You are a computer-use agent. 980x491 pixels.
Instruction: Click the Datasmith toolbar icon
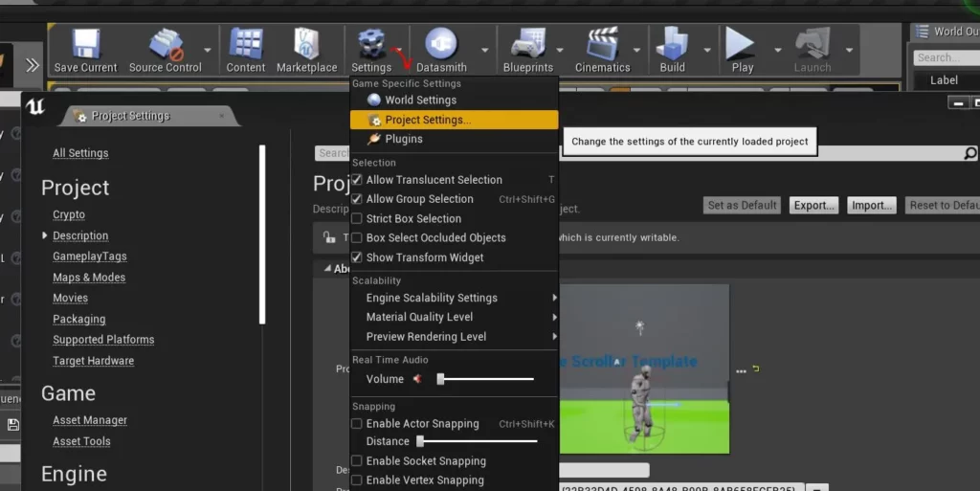tap(441, 45)
